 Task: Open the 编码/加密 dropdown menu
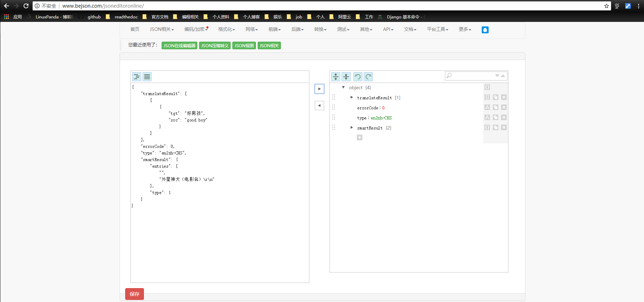(x=196, y=30)
